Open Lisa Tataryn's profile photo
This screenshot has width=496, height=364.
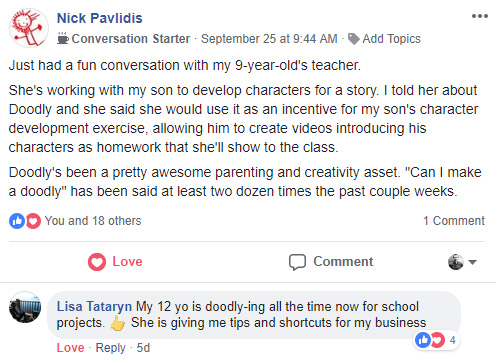point(25,307)
